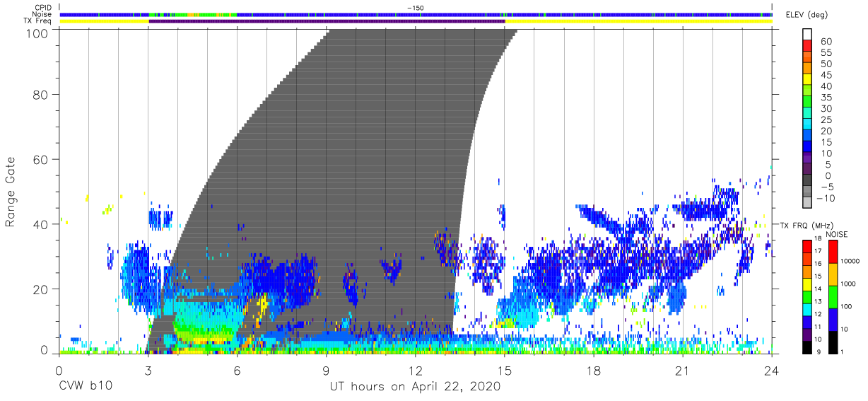
Task: Select the range gate tick label '40'
Action: (40, 224)
